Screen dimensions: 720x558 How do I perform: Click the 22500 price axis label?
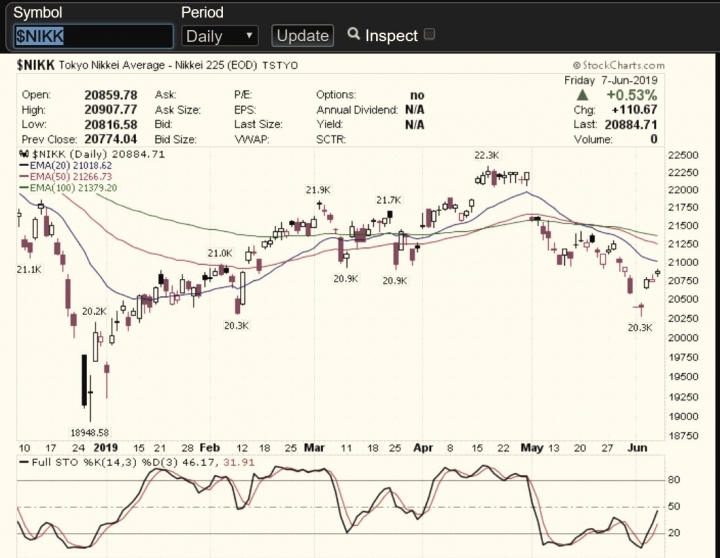click(x=683, y=155)
